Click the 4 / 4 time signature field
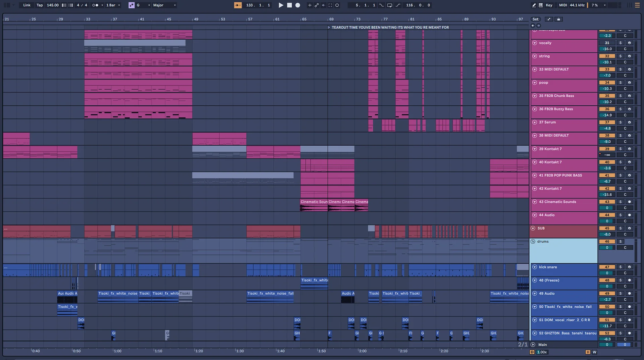 (82, 5)
